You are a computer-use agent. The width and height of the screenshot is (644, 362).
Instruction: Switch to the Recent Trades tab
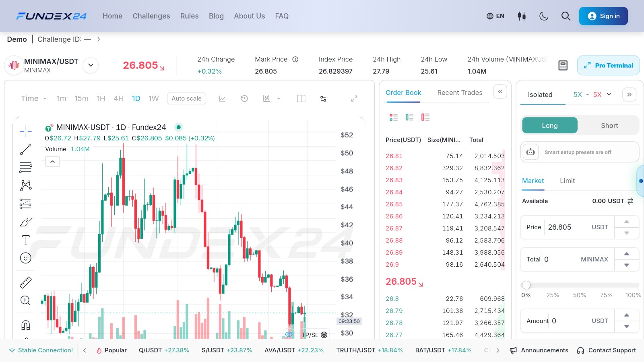460,93
